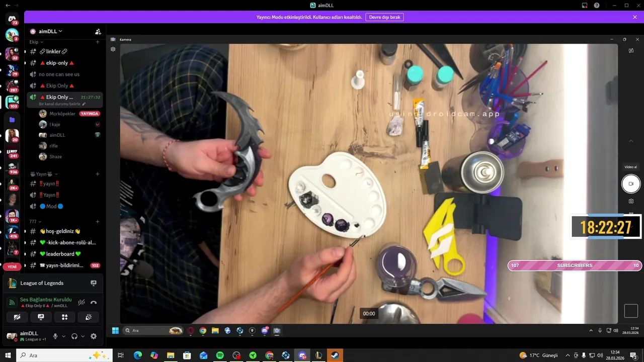
Task: Open -kick-abone-rolü-al channel
Action: 65,242
